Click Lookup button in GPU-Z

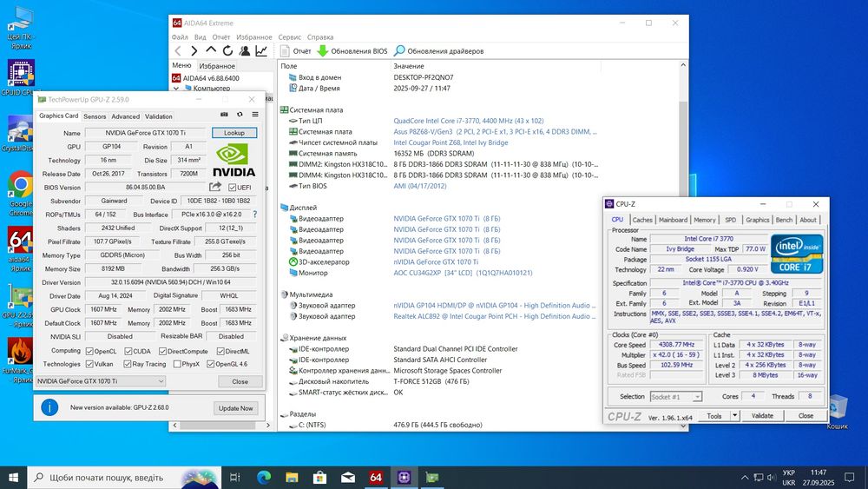(x=234, y=133)
